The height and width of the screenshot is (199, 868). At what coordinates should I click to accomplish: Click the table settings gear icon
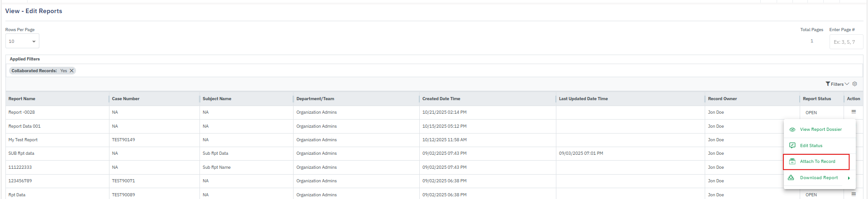855,84
